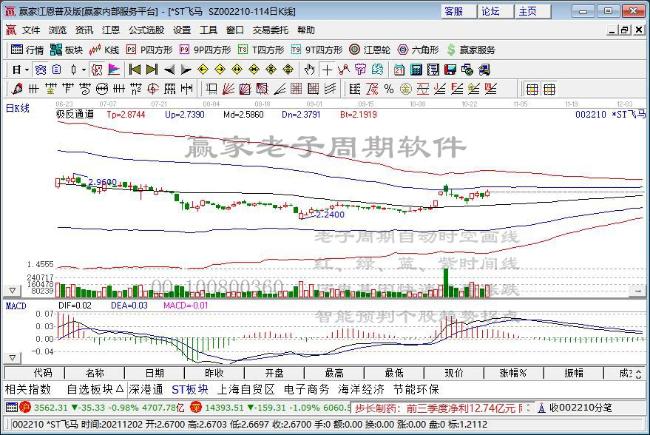This screenshot has width=650, height=435.
Task: Open the 公式选股 menu
Action: pyautogui.click(x=146, y=30)
